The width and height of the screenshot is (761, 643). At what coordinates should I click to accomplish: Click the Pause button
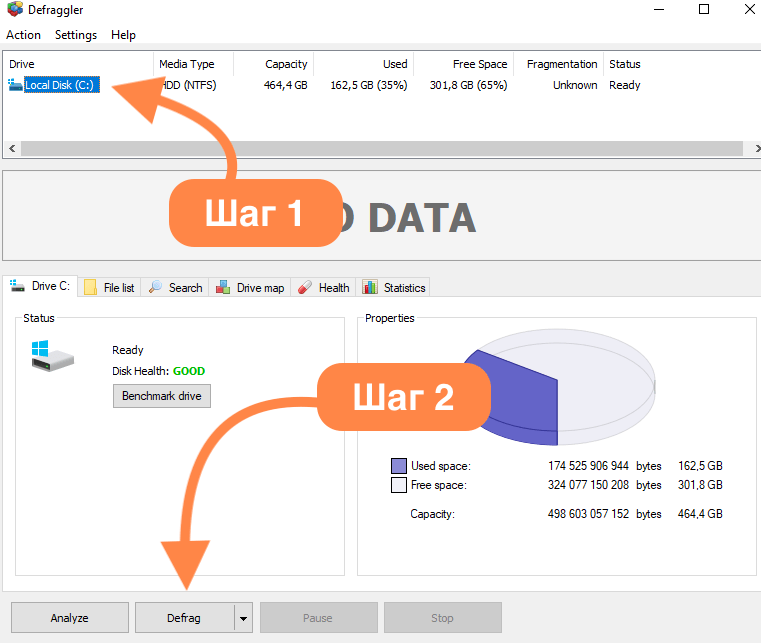(318, 618)
